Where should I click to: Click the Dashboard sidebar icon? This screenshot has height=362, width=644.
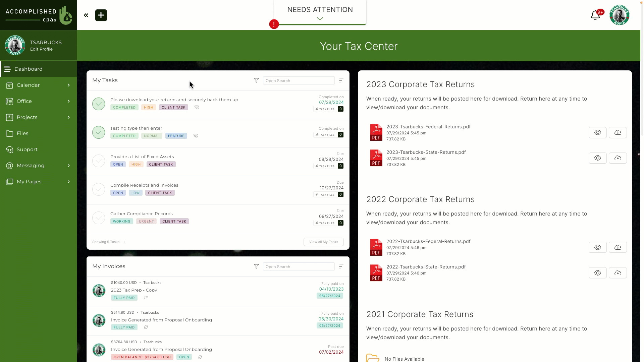[x=7, y=69]
